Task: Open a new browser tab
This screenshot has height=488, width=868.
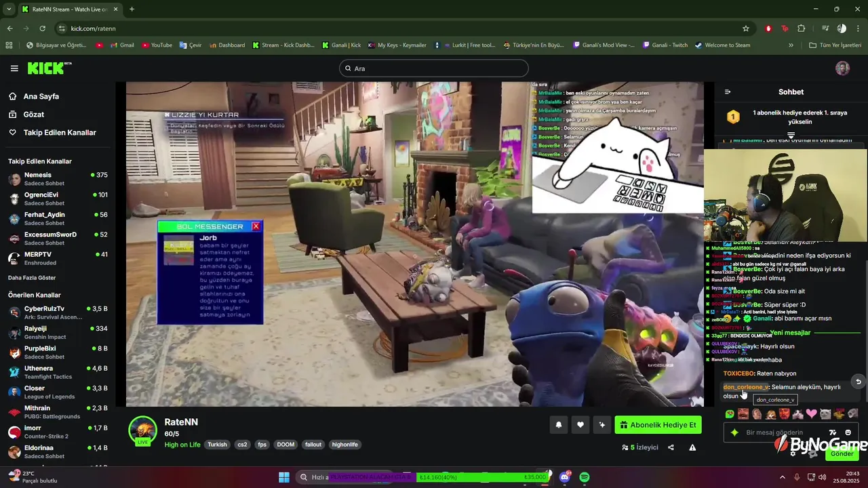Action: tap(132, 9)
